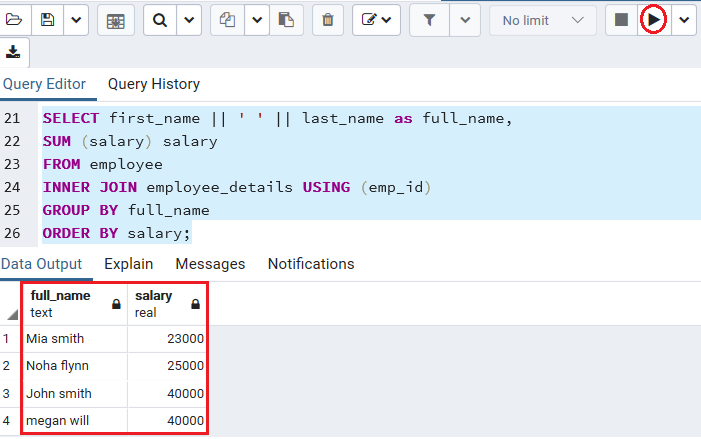Screen dimensions: 701x439
Task: Open the Find magnifier tool
Action: pyautogui.click(x=160, y=20)
